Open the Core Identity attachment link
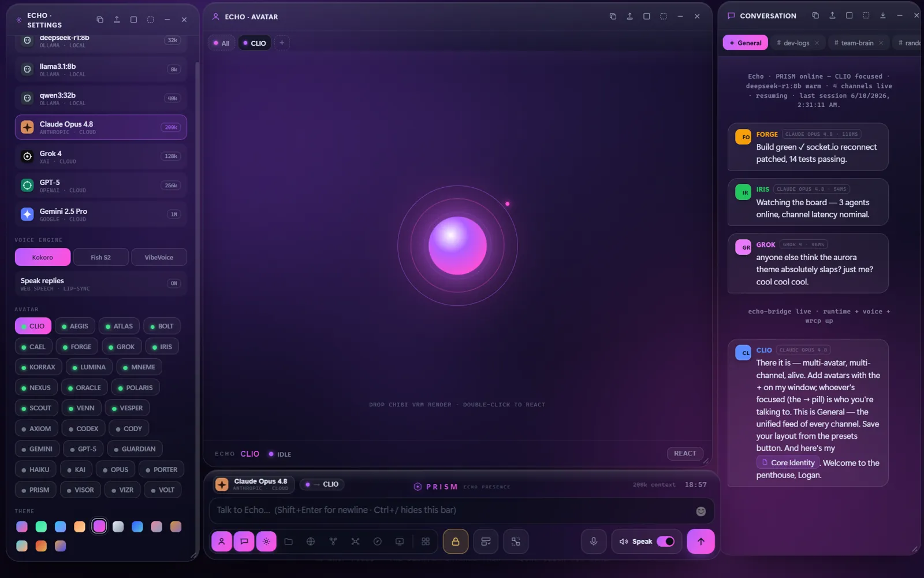 pyautogui.click(x=788, y=463)
